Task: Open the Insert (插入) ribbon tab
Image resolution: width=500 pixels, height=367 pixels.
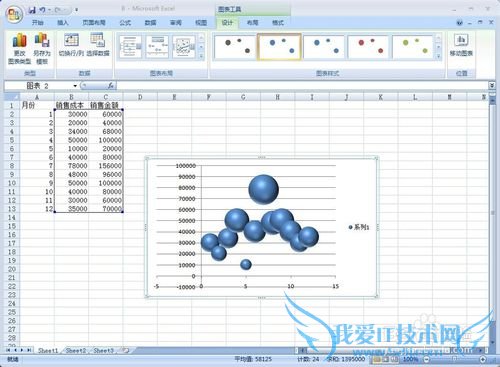Action: [63, 23]
